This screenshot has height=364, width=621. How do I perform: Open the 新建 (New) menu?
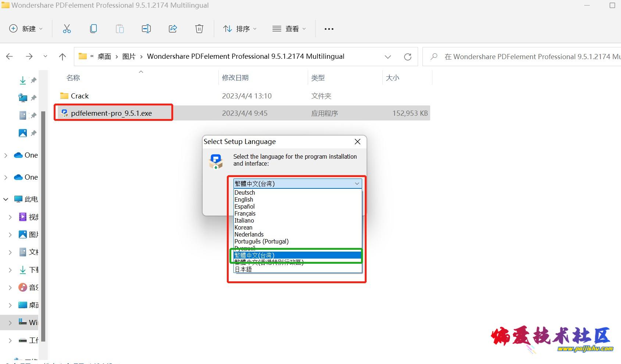(x=26, y=29)
